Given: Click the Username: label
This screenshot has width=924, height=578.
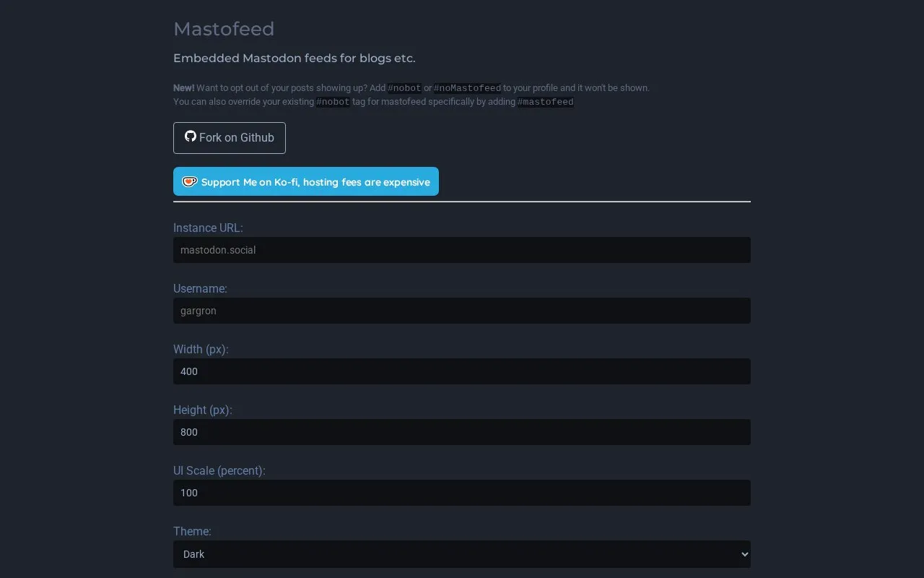Looking at the screenshot, I should 200,288.
